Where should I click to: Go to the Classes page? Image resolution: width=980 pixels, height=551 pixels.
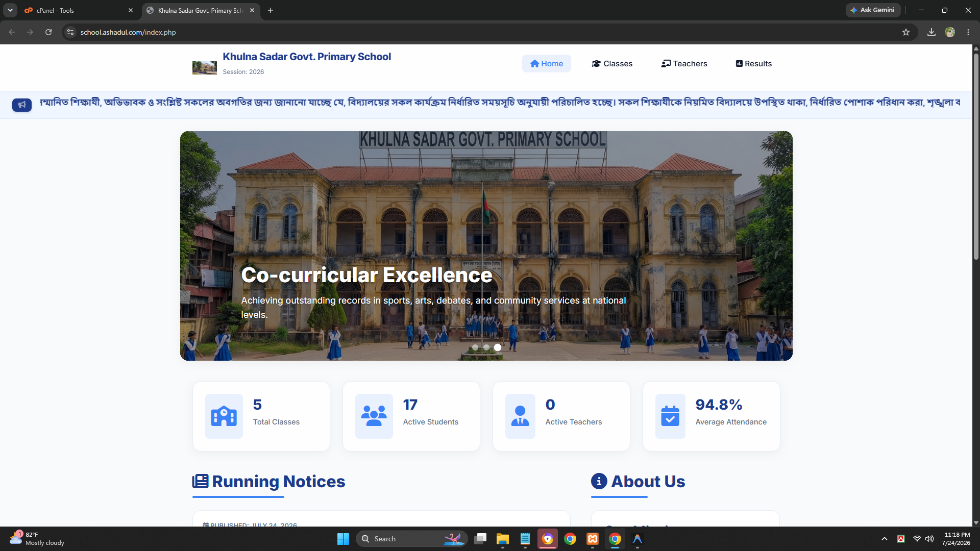coord(612,64)
